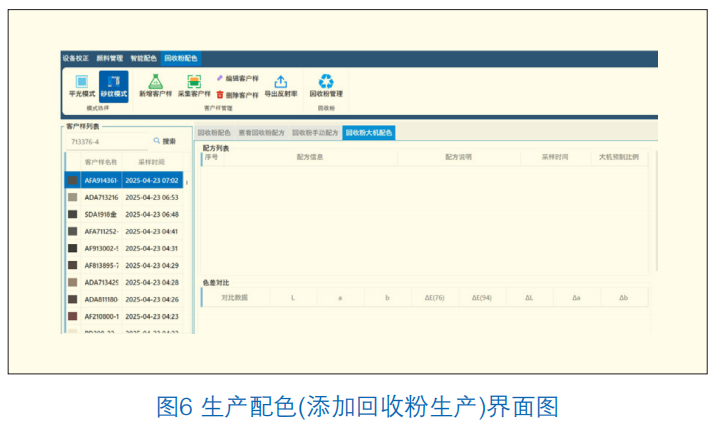Click the 采集客户样 scan icon
Screen dimensions: 726x432
(194, 81)
